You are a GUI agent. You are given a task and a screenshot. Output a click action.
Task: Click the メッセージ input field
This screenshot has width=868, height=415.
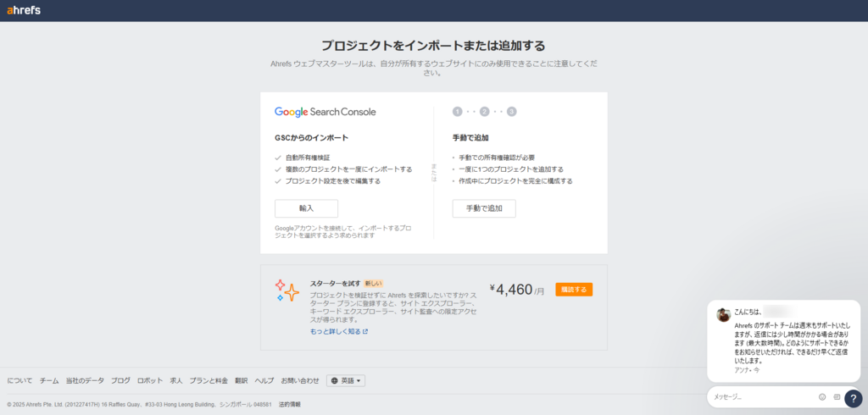[761, 396]
